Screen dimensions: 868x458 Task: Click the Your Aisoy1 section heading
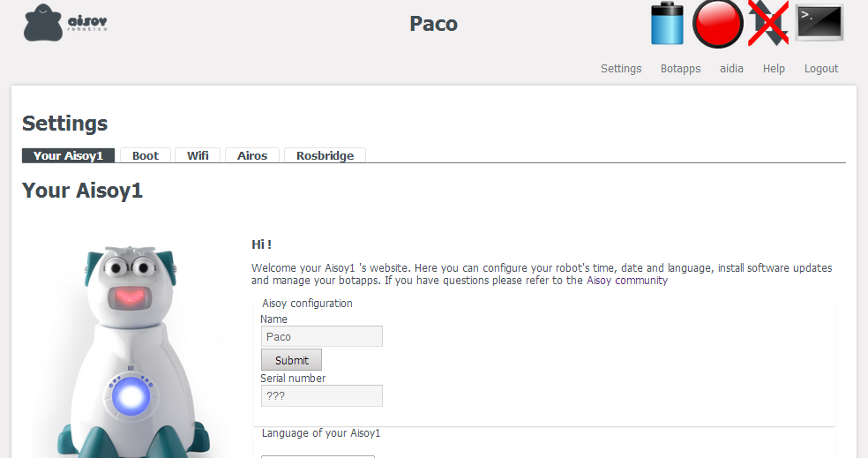pos(83,191)
